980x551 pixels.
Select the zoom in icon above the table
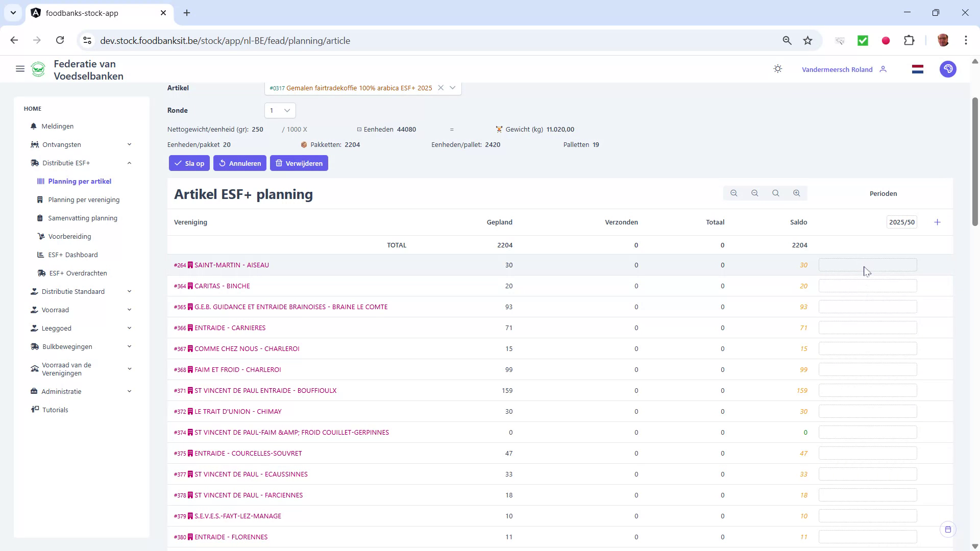pos(796,193)
